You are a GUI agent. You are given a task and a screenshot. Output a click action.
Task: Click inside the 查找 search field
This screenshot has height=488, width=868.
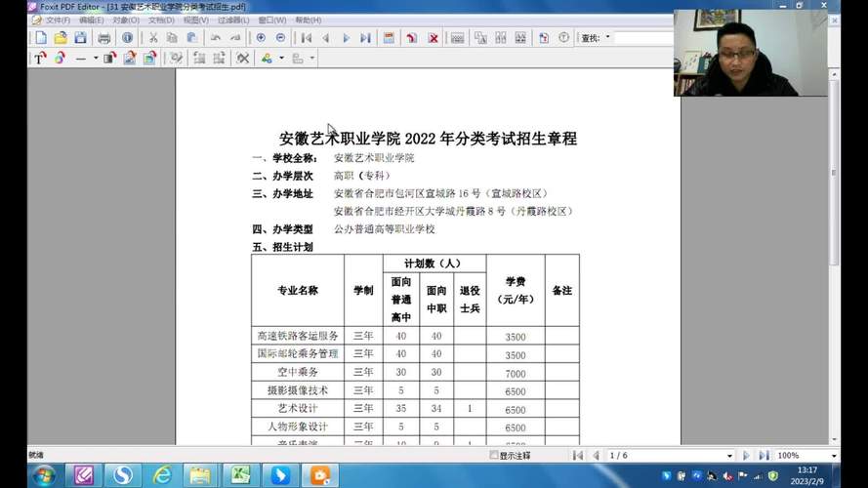click(x=643, y=38)
